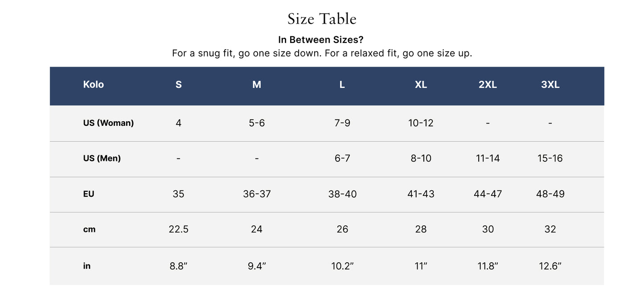Click the 'In Between Sizes?' text
The image size is (644, 302).
pyautogui.click(x=321, y=39)
